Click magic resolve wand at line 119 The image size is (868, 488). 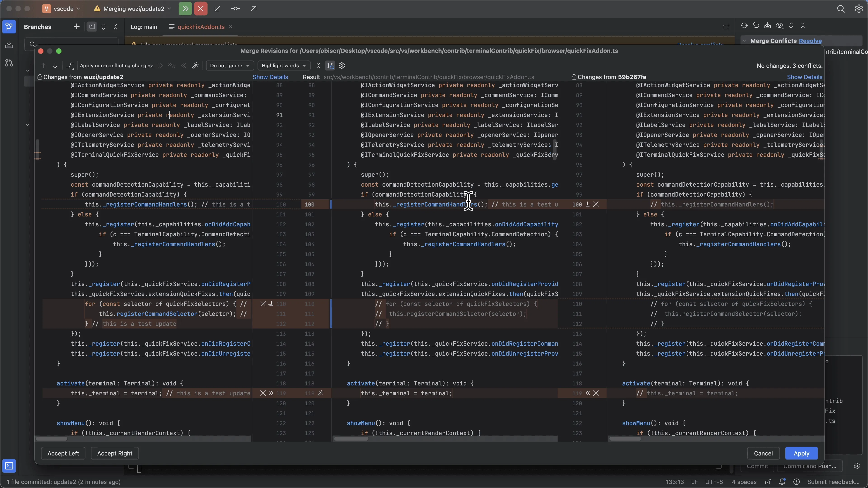(321, 393)
